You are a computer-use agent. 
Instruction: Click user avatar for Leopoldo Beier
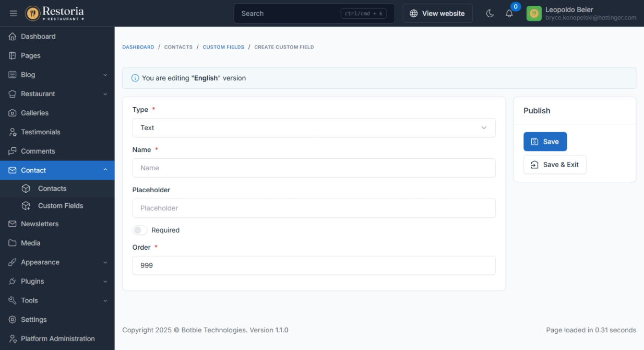click(533, 14)
